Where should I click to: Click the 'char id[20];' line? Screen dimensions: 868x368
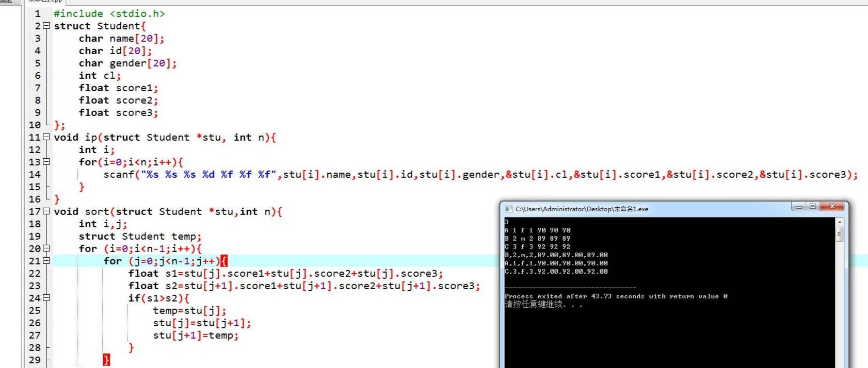point(115,51)
